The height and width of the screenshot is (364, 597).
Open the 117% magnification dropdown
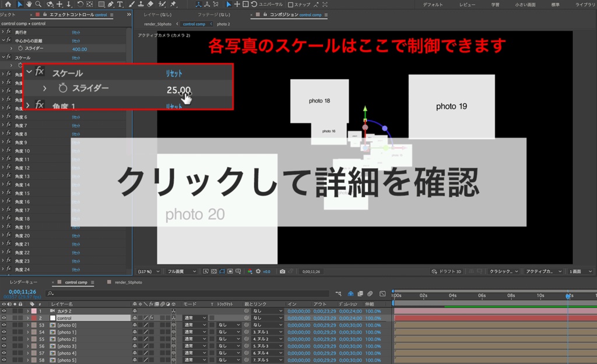click(x=149, y=271)
